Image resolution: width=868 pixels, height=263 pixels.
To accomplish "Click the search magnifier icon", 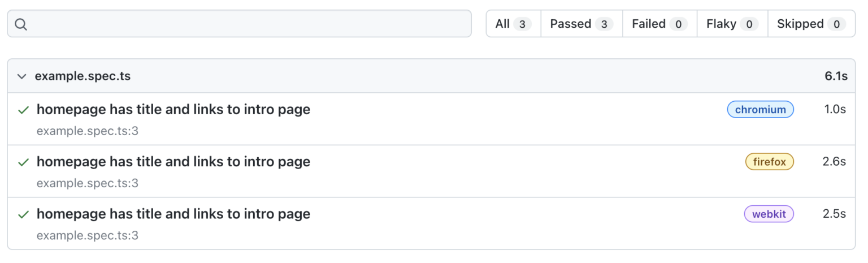I will (21, 24).
